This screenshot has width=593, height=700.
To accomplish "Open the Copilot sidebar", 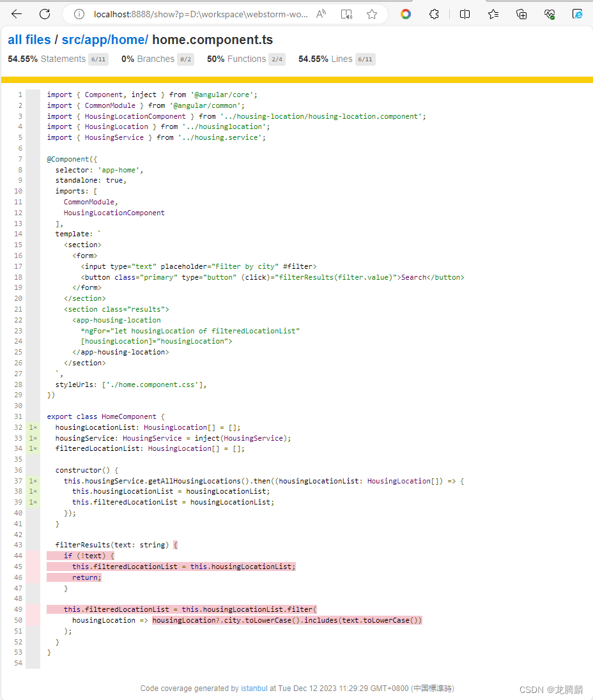I will click(577, 13).
